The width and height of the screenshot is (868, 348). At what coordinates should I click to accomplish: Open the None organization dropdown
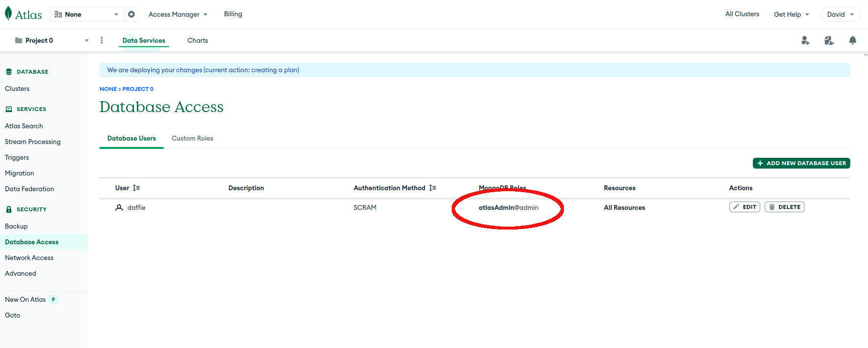tap(87, 14)
